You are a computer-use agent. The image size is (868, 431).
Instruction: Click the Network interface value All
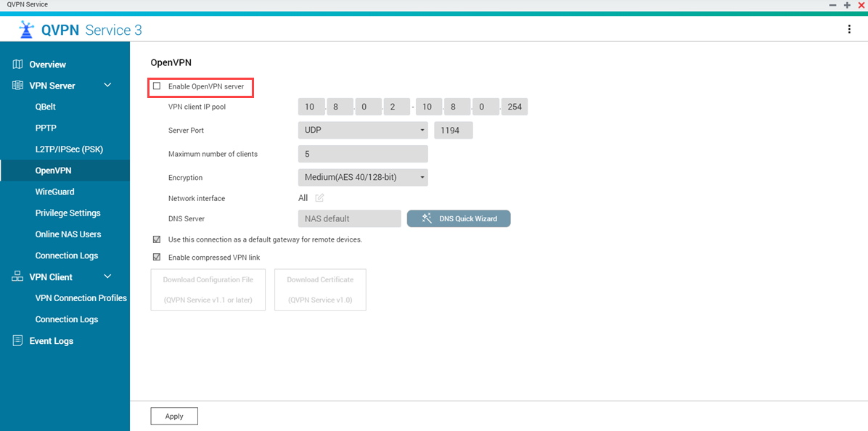303,198
